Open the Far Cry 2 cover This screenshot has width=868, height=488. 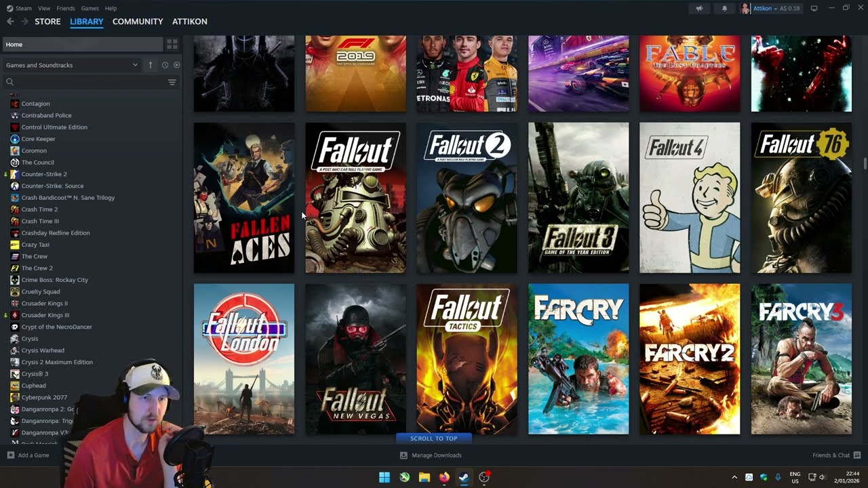(690, 359)
